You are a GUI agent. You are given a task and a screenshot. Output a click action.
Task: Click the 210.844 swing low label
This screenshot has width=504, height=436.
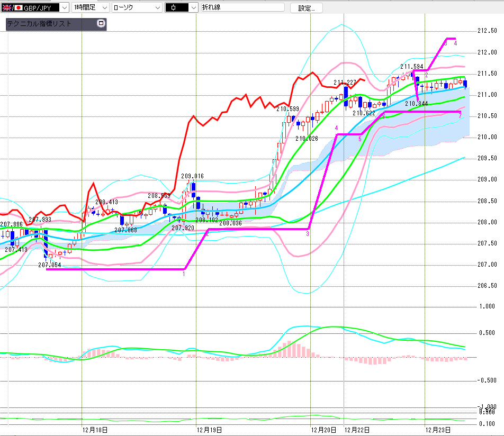pos(416,104)
